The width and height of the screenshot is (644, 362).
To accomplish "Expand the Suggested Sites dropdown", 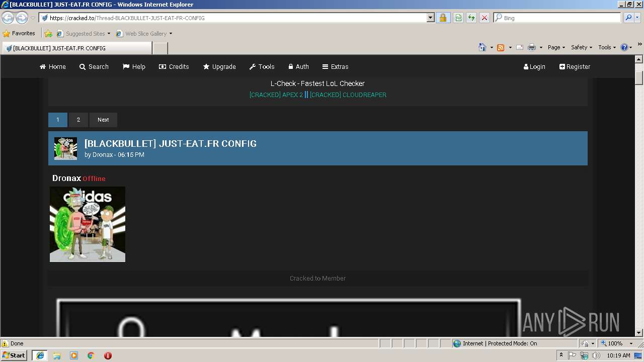I will click(109, 34).
